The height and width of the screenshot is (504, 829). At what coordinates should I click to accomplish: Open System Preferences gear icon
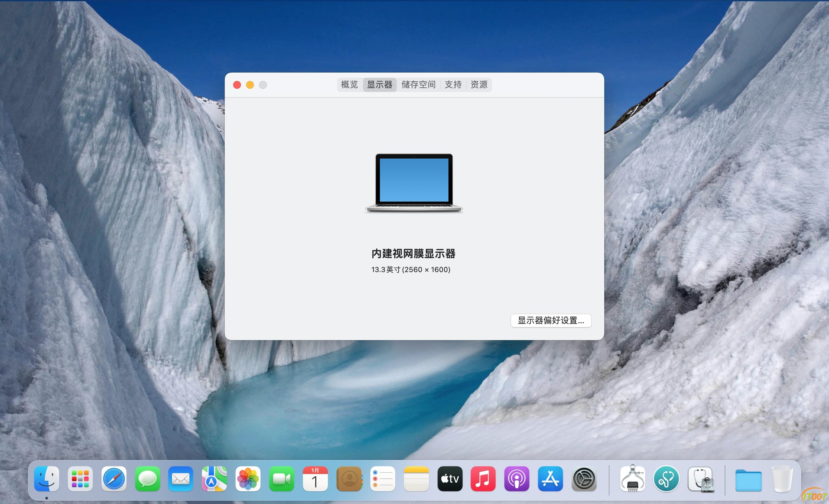point(584,479)
